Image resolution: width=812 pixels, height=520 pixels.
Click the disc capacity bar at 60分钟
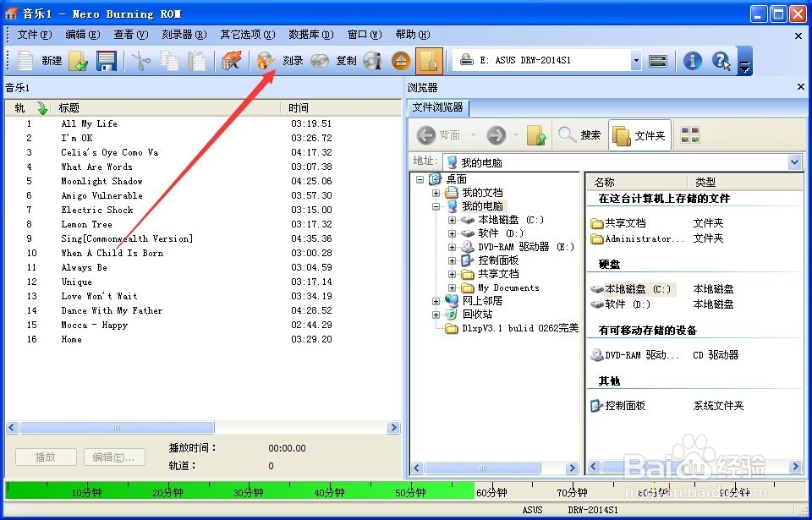[491, 491]
